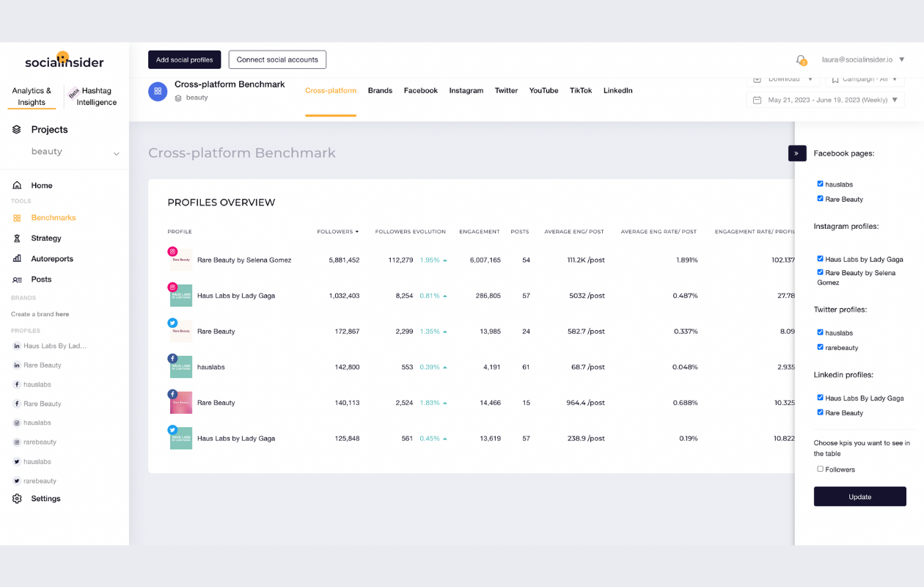Screen dimensions: 924x587
Task: Switch to the TikTok tab
Action: tap(581, 91)
